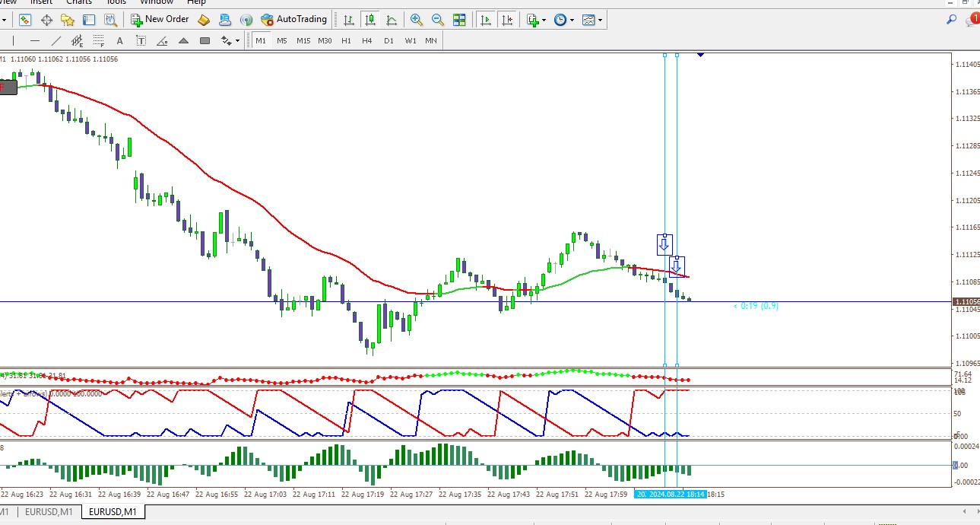Screen dimensions: 980x525
Task: Expand the dropdown arrow before the Market Watch icon
Action: (4, 20)
